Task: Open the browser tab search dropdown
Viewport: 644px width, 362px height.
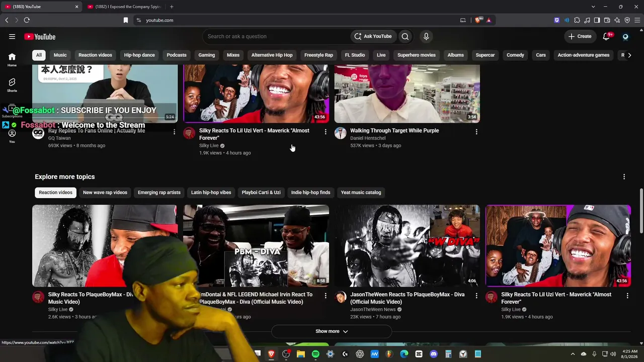Action: [593, 7]
